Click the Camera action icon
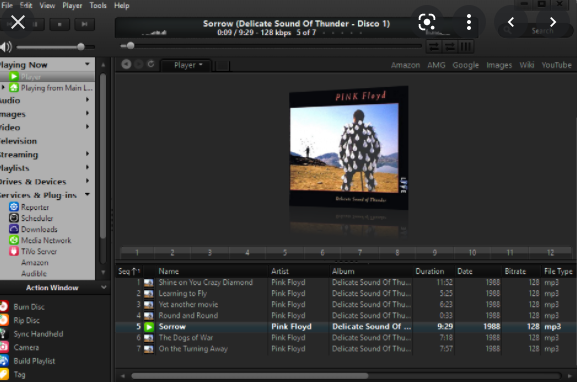The image size is (577, 382). pos(4,347)
